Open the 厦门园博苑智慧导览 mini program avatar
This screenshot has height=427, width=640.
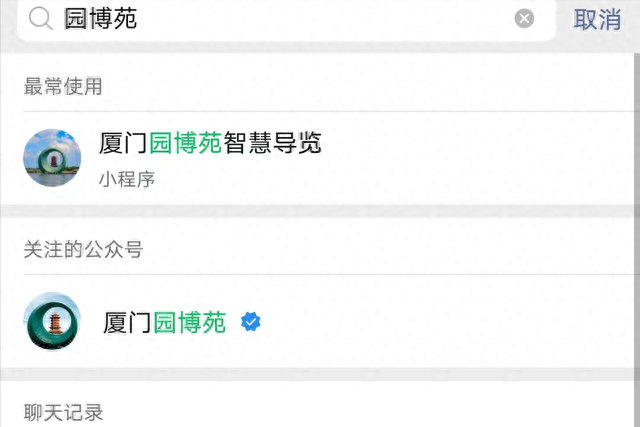click(x=52, y=158)
